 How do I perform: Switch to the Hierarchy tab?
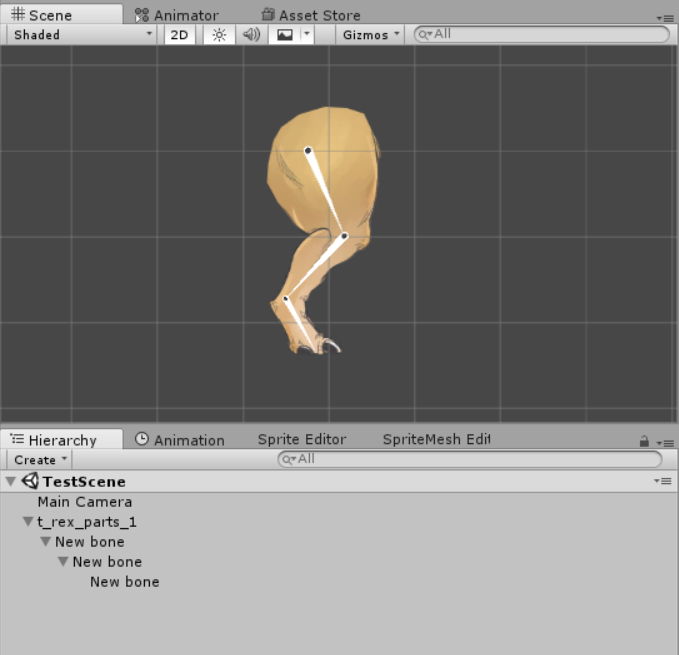61,439
